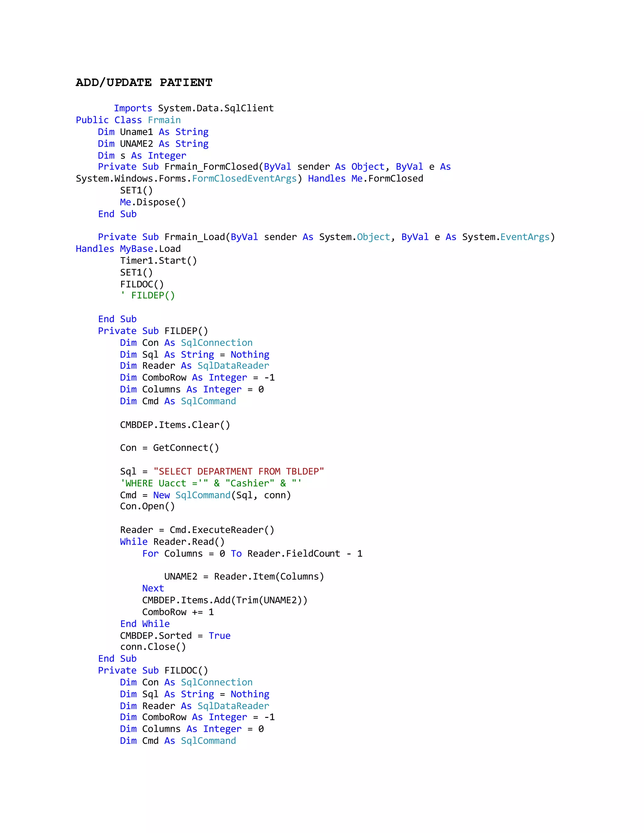Click the Me.Dispose() statement
The height and width of the screenshot is (833, 644).
153,202
